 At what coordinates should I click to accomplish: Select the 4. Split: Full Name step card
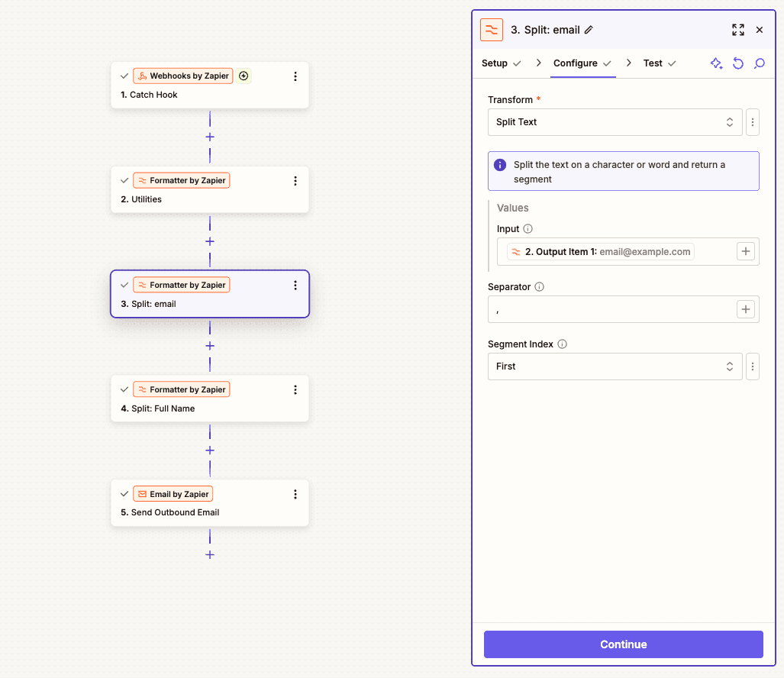click(x=210, y=399)
